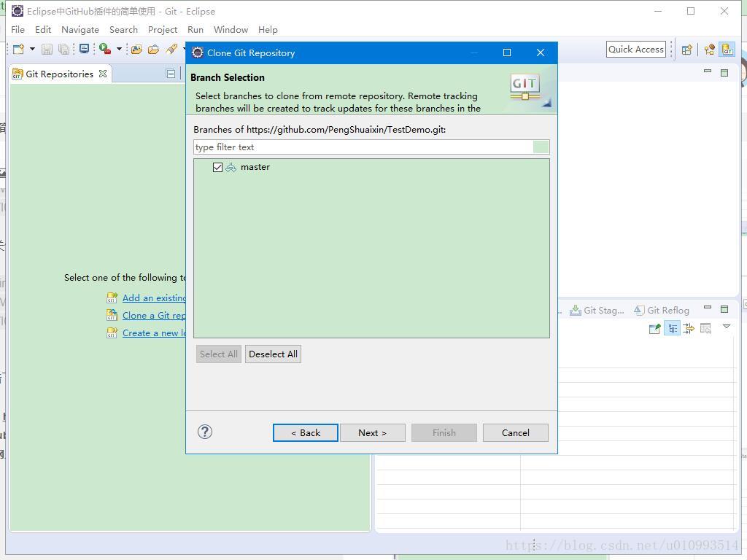The width and height of the screenshot is (747, 560).
Task: Toggle Link with Editor arrows icon
Action: pos(689,329)
